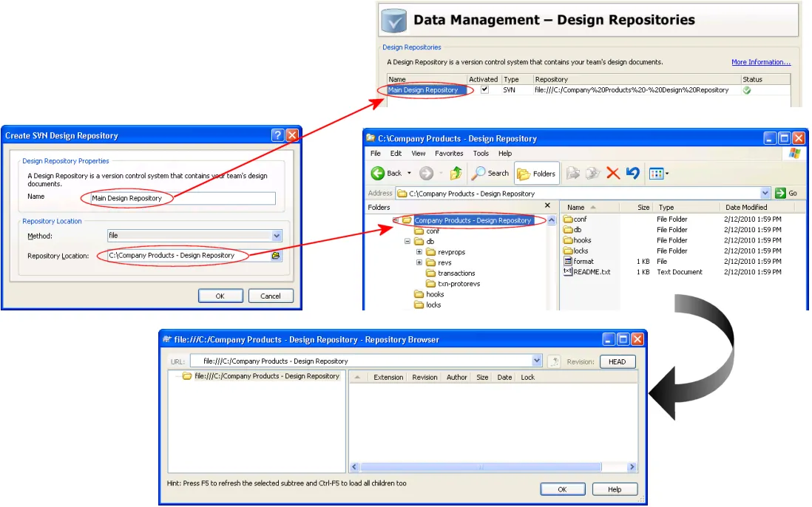
Task: Click the red X Delete icon
Action: pos(612,173)
